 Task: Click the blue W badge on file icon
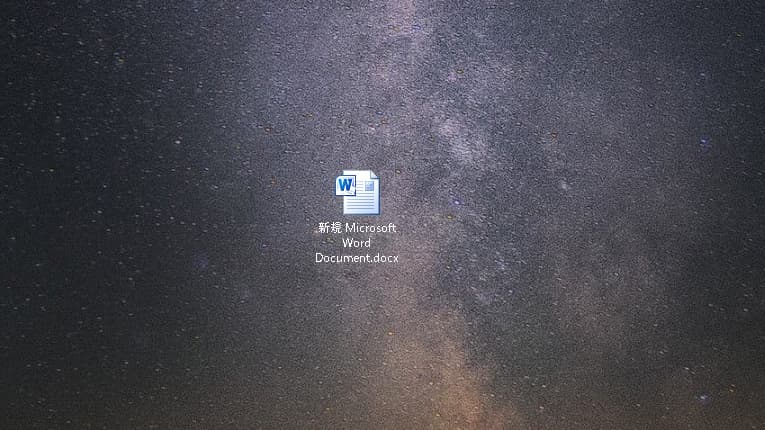(x=346, y=186)
